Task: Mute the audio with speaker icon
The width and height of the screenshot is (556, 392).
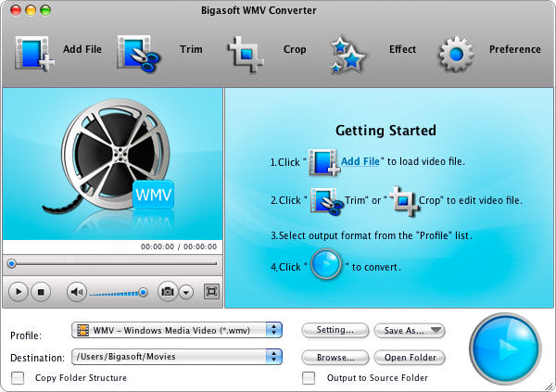Action: [x=77, y=292]
